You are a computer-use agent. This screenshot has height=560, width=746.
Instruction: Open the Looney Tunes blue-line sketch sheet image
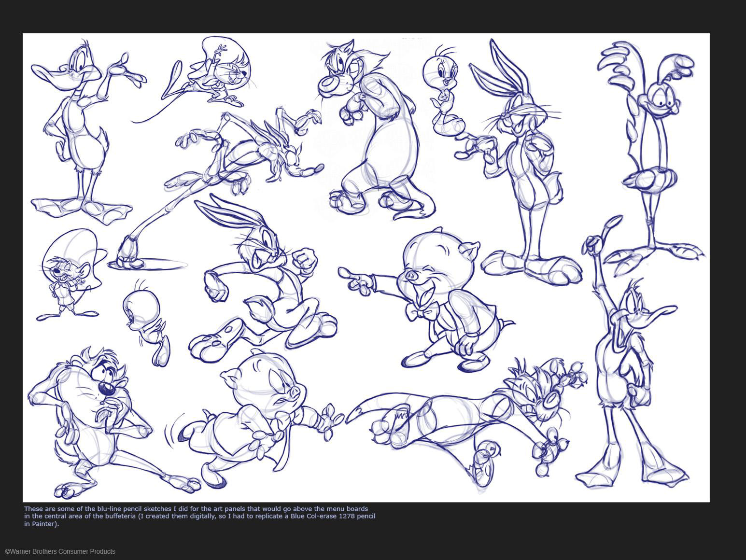tap(366, 267)
